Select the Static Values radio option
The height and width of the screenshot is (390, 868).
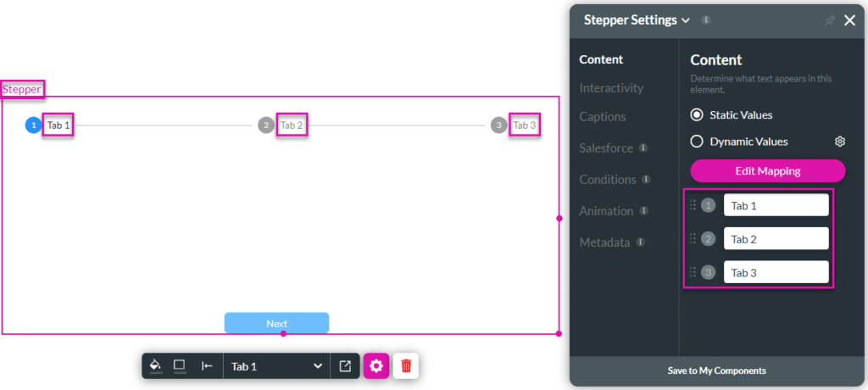pyautogui.click(x=698, y=114)
